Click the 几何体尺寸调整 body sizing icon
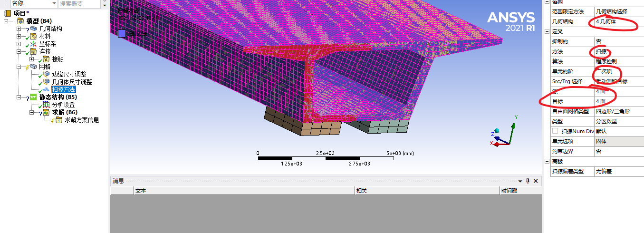 point(46,82)
